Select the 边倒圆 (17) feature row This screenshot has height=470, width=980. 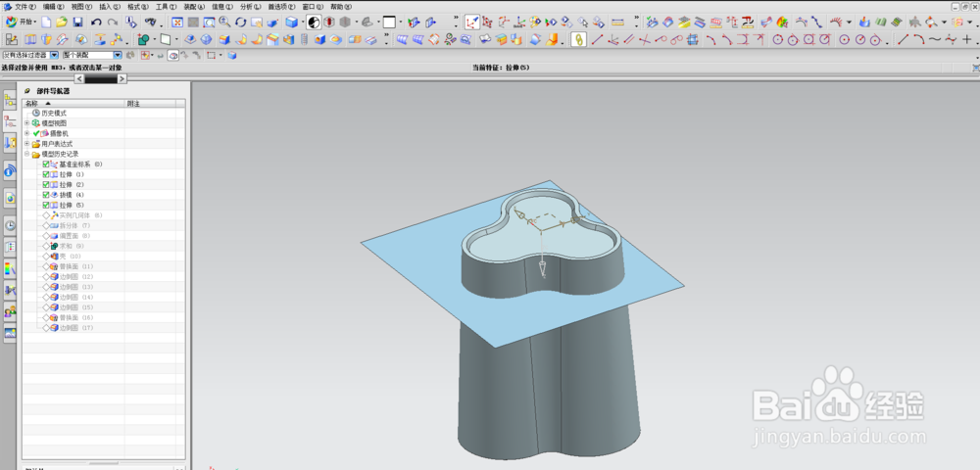pos(104,328)
